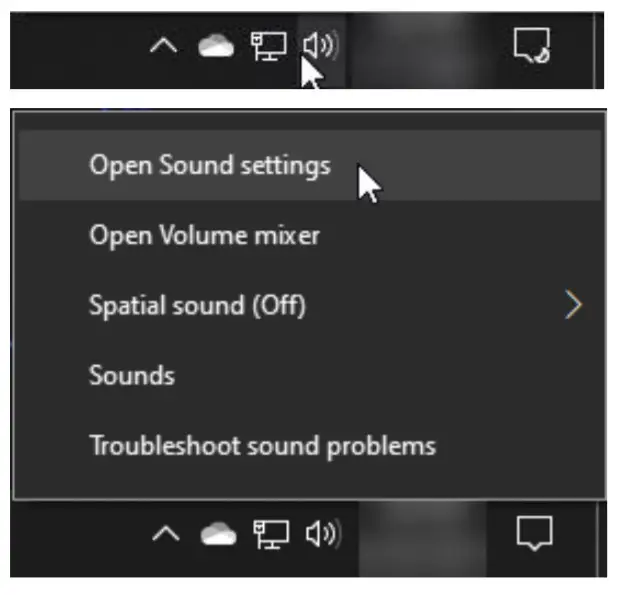
Task: Select the OneDrive cloud in the lower tray
Action: [219, 535]
